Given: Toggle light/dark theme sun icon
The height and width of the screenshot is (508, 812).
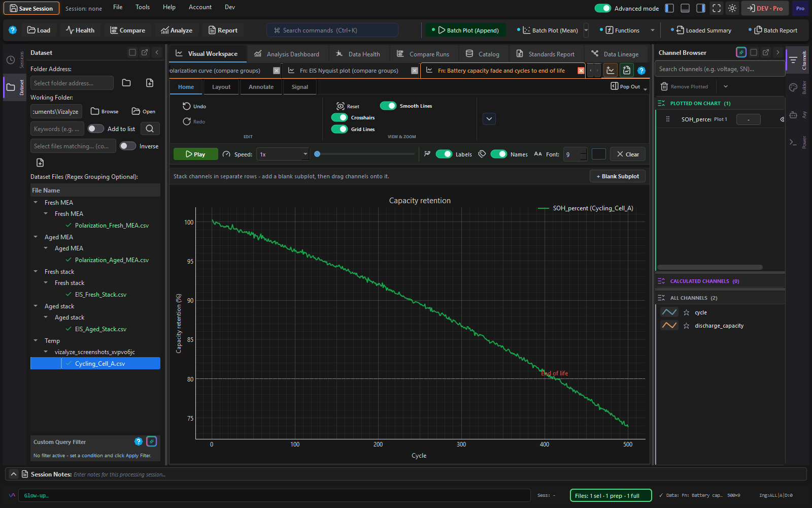Looking at the screenshot, I should [x=732, y=8].
